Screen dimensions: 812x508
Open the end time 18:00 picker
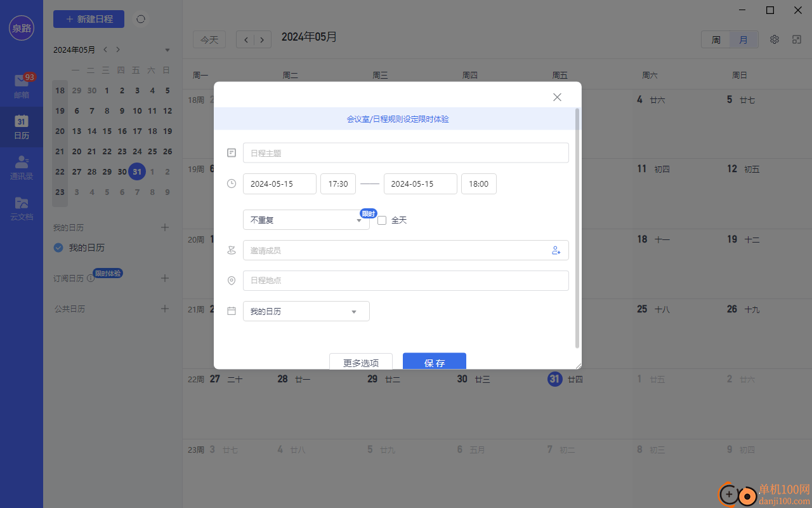click(479, 184)
